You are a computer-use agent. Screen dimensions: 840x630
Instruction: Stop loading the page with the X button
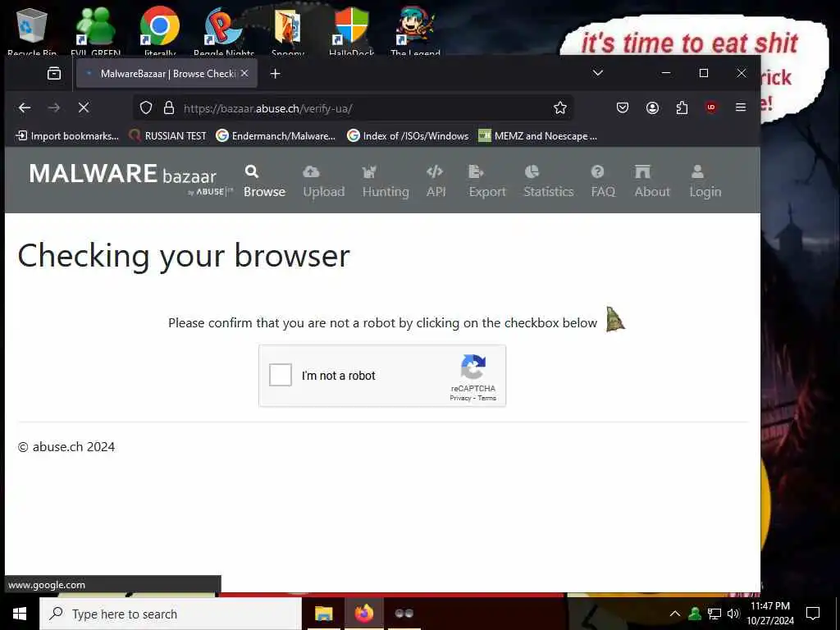click(x=84, y=107)
